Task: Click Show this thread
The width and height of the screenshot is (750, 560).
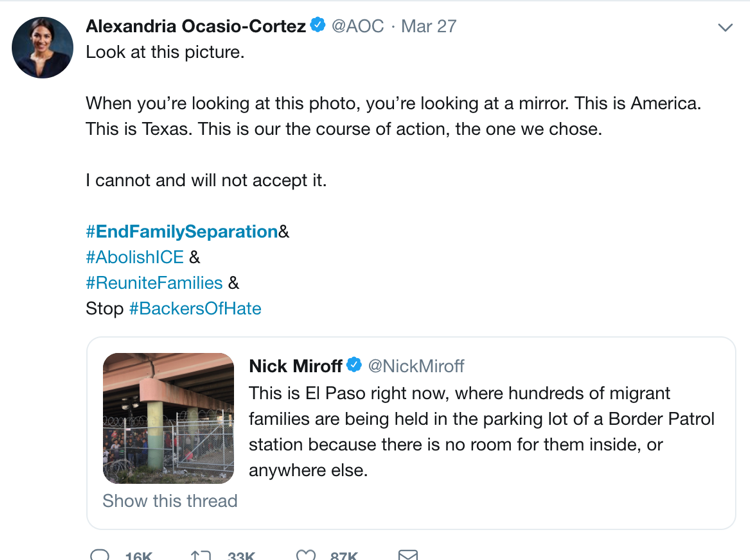Action: click(x=170, y=501)
